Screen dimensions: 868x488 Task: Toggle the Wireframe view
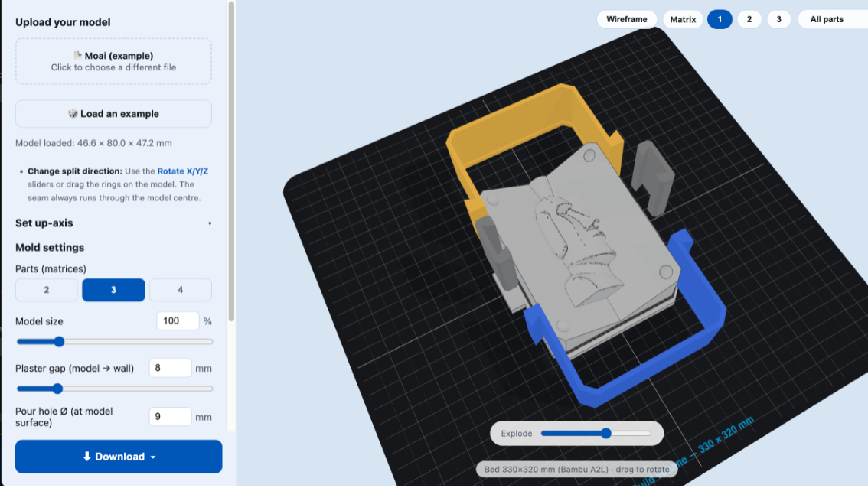pos(627,19)
